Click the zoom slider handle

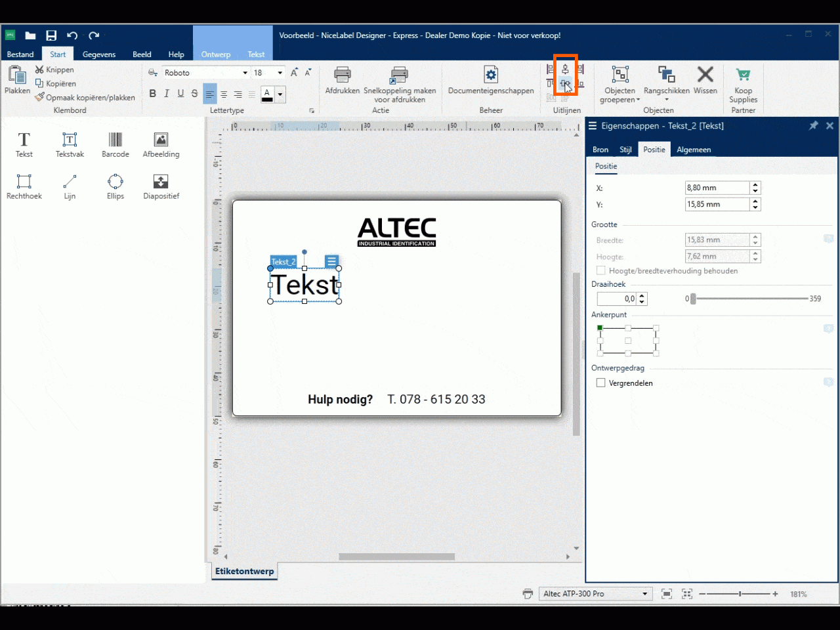pyautogui.click(x=740, y=594)
